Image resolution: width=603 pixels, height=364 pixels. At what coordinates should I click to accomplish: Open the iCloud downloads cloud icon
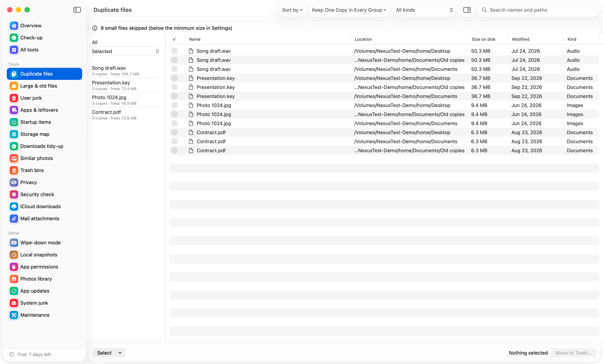pyautogui.click(x=14, y=206)
